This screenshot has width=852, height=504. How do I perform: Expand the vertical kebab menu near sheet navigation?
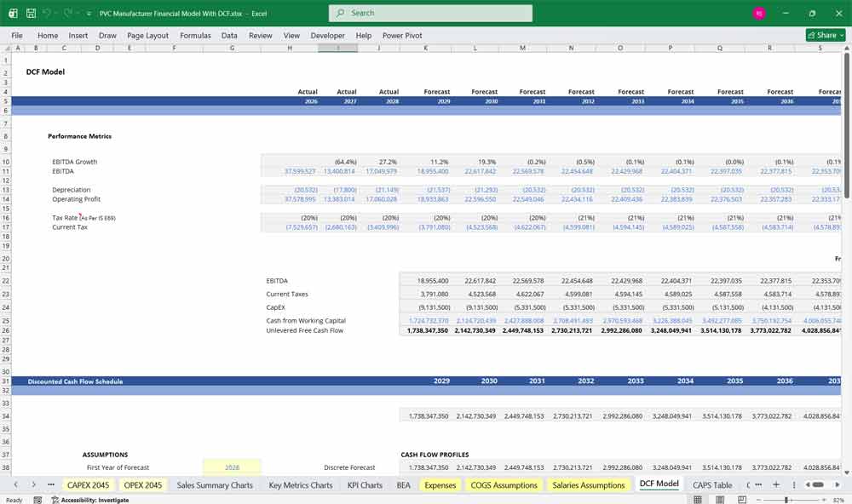[x=794, y=484]
